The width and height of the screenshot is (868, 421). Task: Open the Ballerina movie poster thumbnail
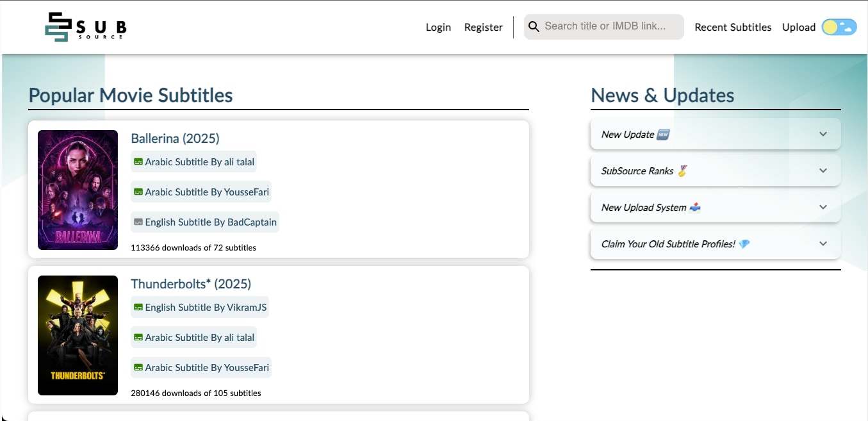point(78,190)
